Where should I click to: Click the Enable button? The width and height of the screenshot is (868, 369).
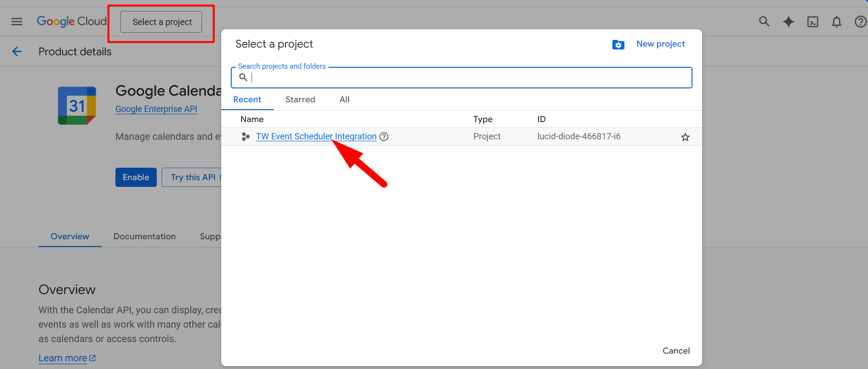coord(136,177)
